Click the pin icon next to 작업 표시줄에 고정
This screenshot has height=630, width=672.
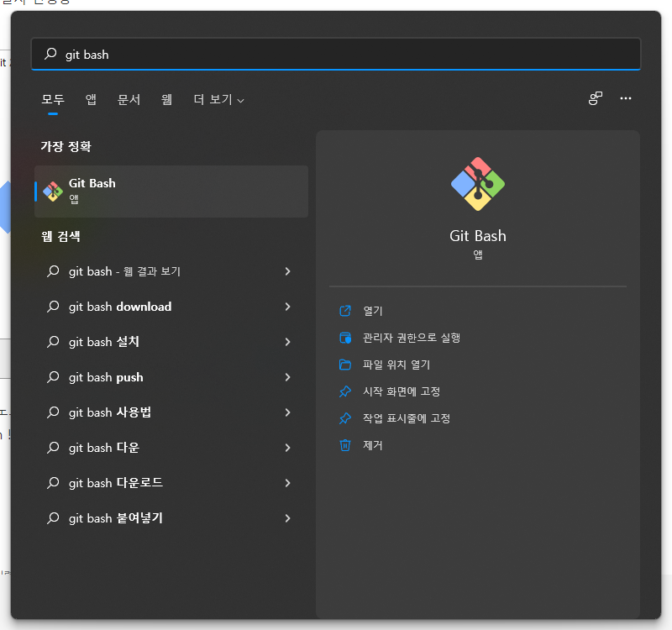tap(345, 418)
